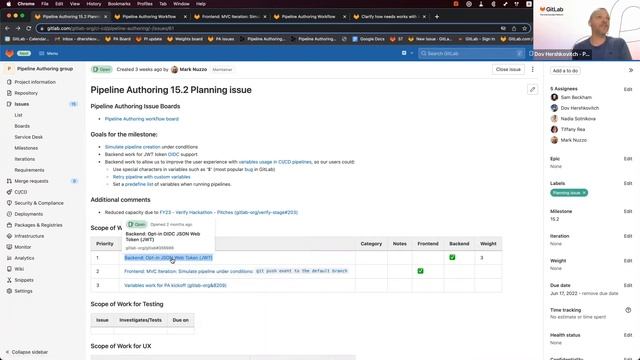
Task: Click the browser forward arrow
Action: click(18, 28)
